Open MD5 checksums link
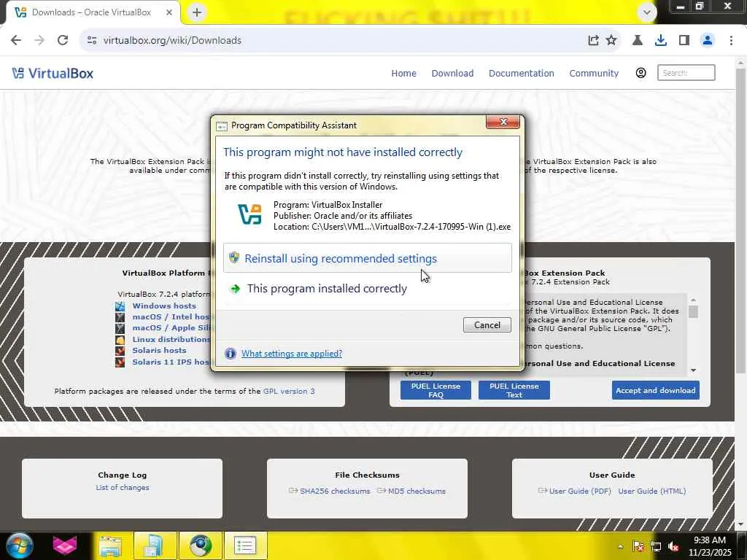This screenshot has height=560, width=747. (x=417, y=491)
